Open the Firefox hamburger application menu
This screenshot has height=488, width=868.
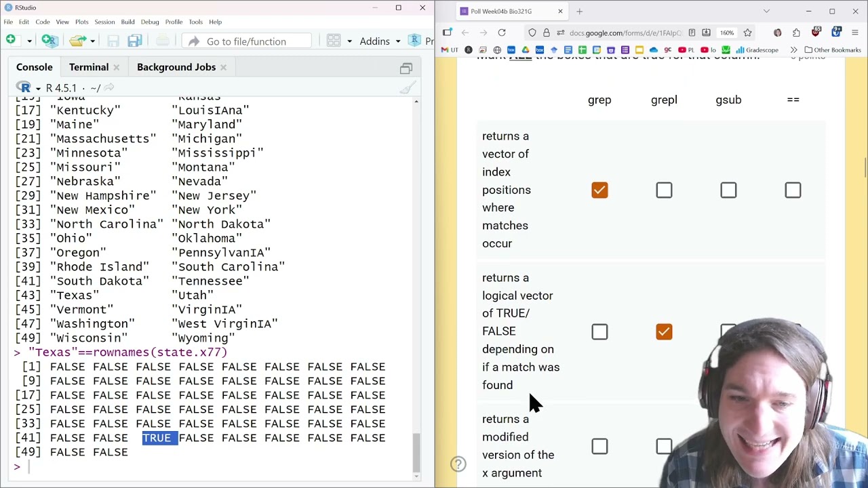click(x=855, y=33)
